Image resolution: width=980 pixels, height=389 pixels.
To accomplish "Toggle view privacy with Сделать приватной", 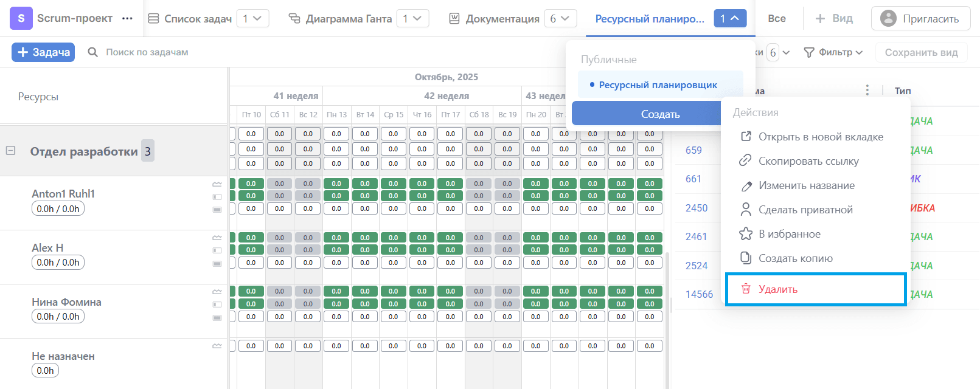I will coord(805,210).
